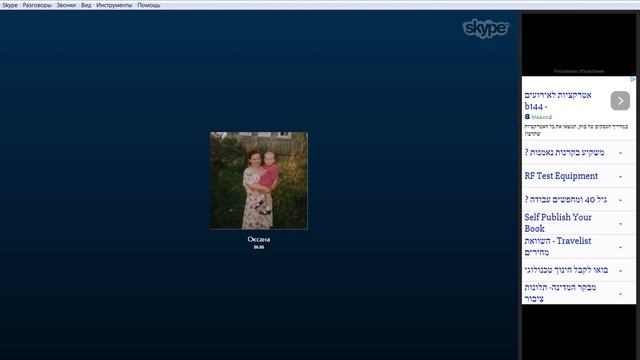The image size is (640, 360).
Task: Open the ad about חינוך טכנולוגי
Action: pos(566,270)
